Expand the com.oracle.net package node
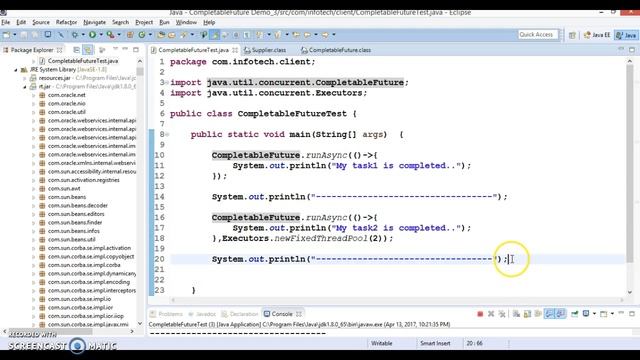The image size is (640, 360). click(33, 95)
